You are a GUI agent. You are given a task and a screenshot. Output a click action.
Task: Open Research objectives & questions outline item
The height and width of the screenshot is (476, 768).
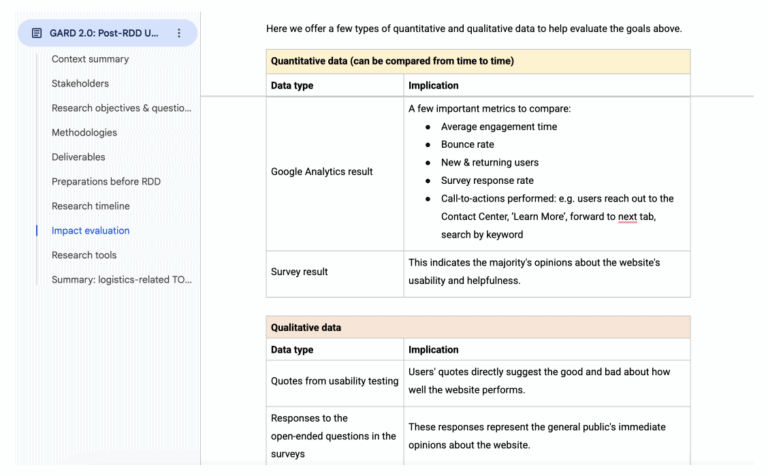pyautogui.click(x=121, y=108)
